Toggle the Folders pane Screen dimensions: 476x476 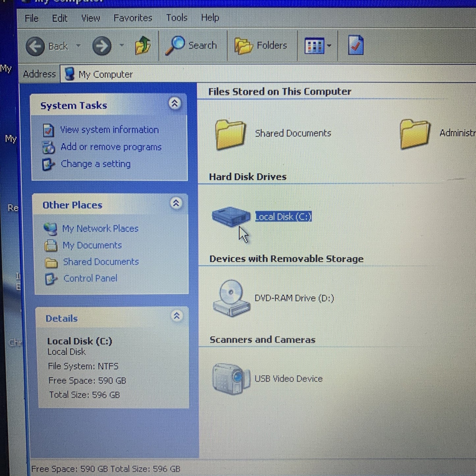pos(261,45)
